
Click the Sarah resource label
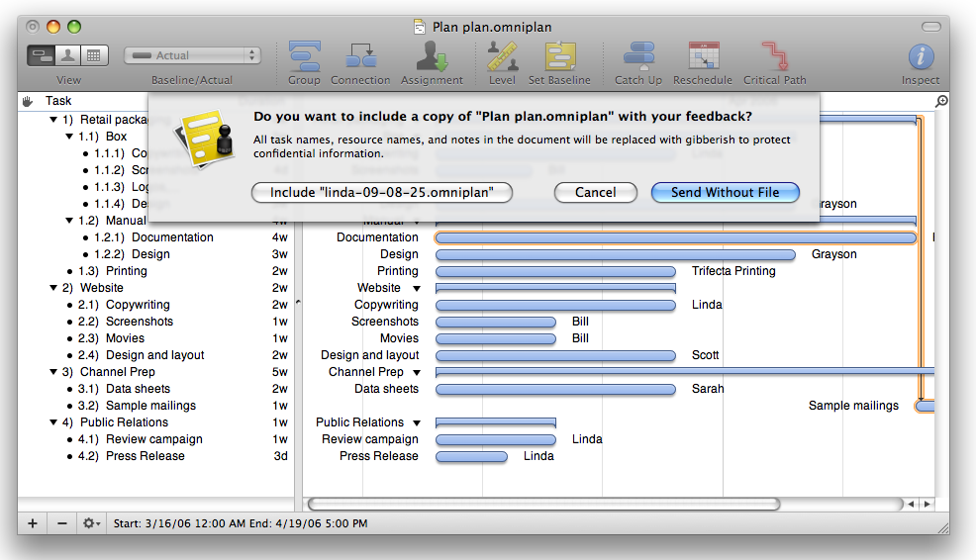pyautogui.click(x=708, y=388)
